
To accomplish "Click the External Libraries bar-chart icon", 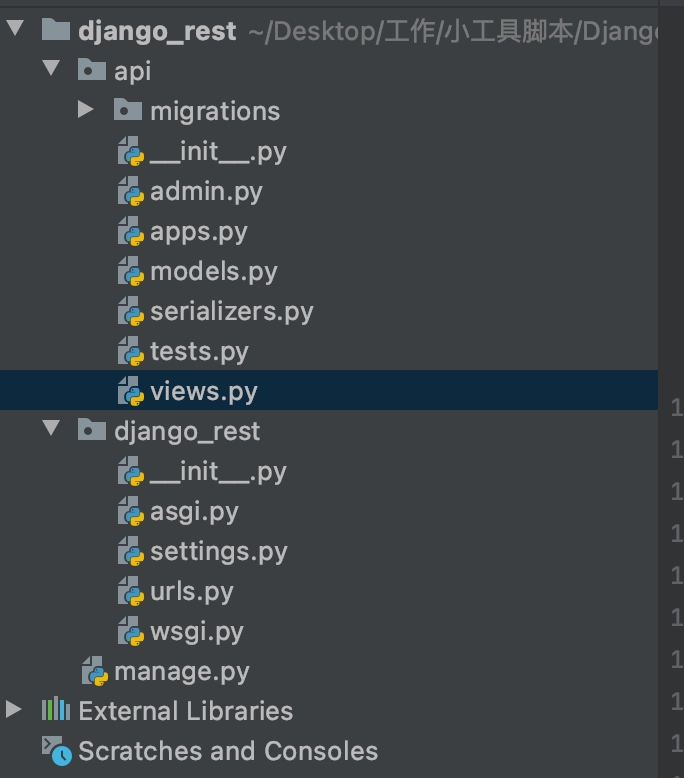I will point(55,711).
